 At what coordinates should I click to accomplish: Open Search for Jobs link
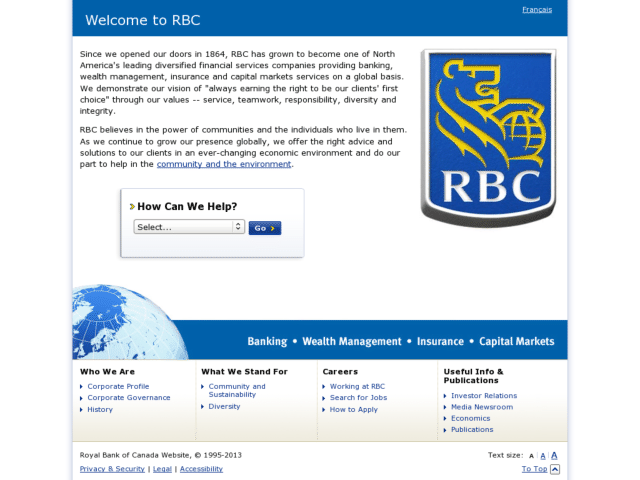358,398
